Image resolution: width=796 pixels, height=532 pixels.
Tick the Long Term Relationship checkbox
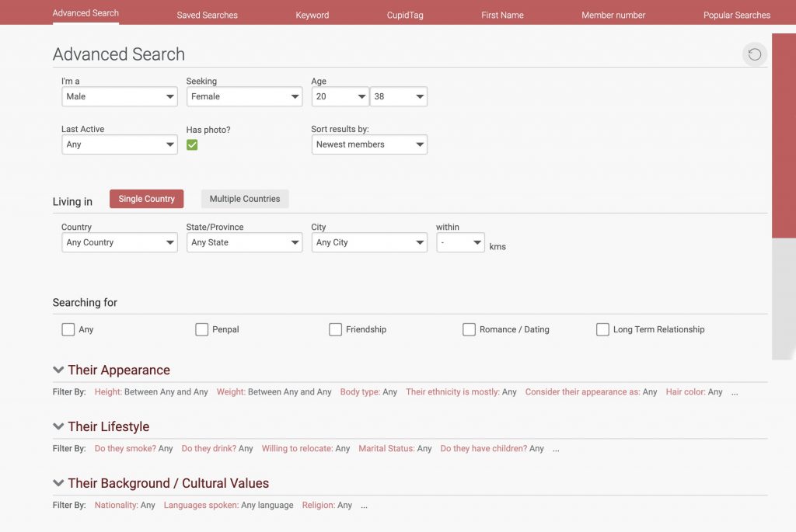pyautogui.click(x=602, y=329)
